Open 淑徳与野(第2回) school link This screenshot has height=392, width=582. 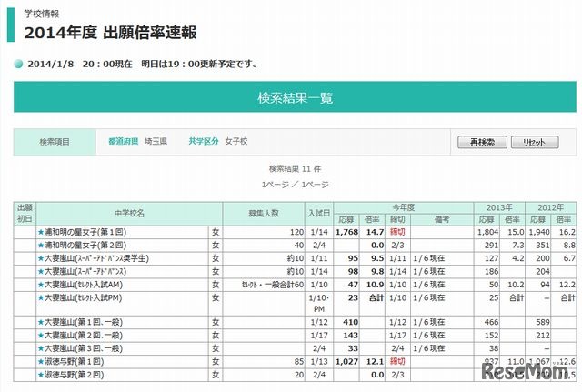[x=75, y=375]
